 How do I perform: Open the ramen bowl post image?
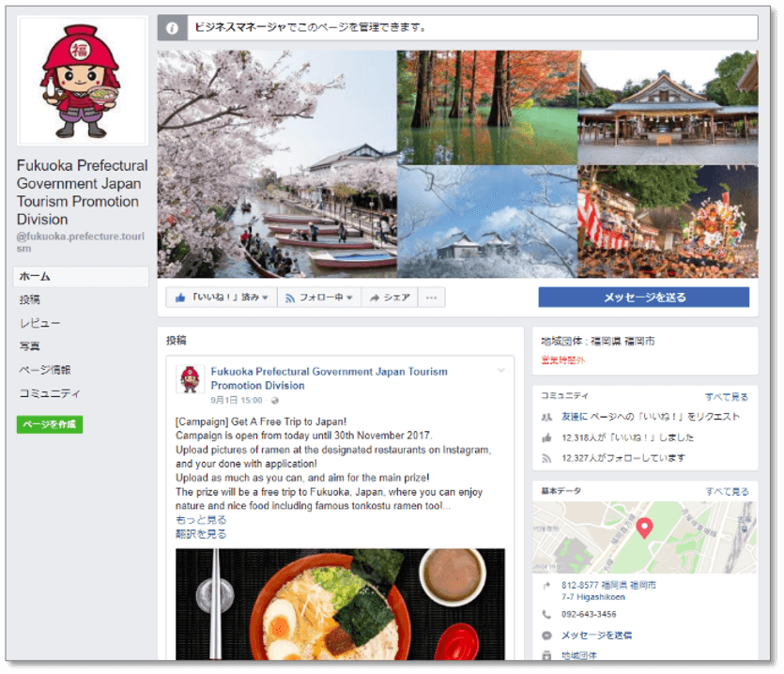coord(340,604)
